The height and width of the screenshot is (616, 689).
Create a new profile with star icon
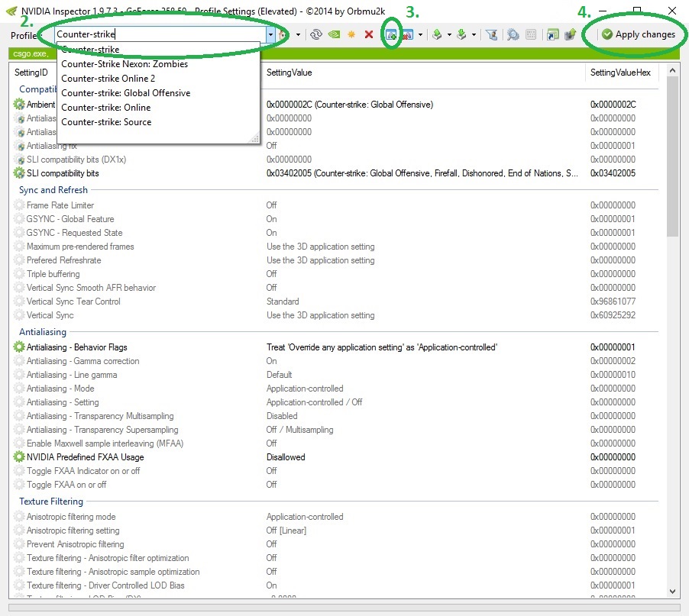pos(351,34)
